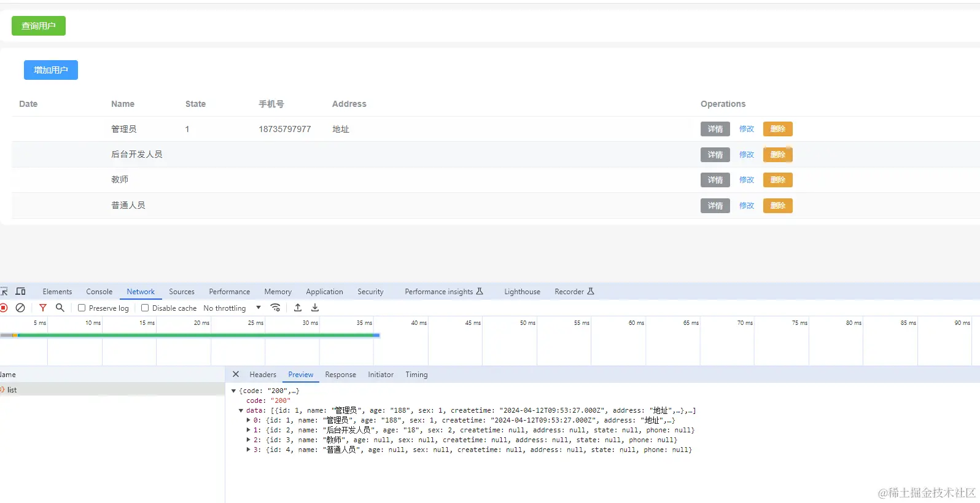Open the Performance panel
980x503 pixels.
pyautogui.click(x=230, y=292)
